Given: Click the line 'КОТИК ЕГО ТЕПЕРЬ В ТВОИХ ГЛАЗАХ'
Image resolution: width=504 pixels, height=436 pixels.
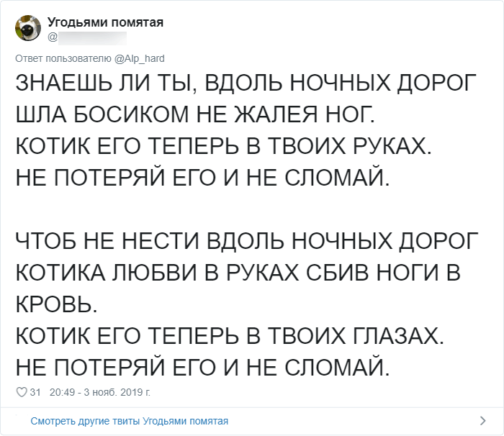Looking at the screenshot, I should point(230,335).
